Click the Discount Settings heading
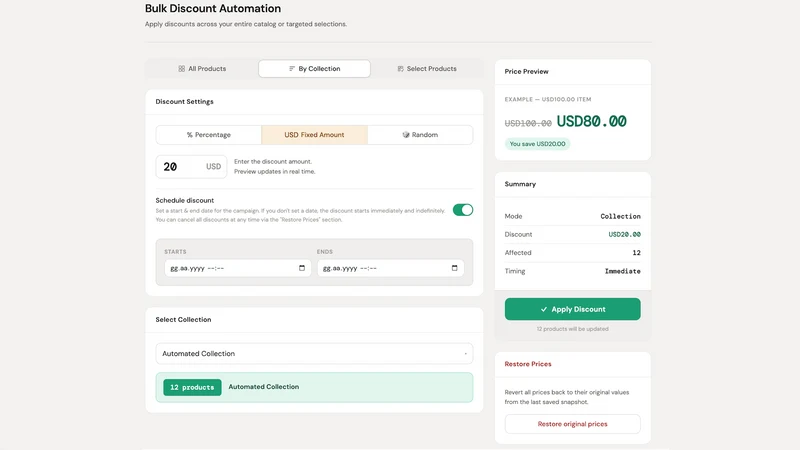 pos(184,102)
